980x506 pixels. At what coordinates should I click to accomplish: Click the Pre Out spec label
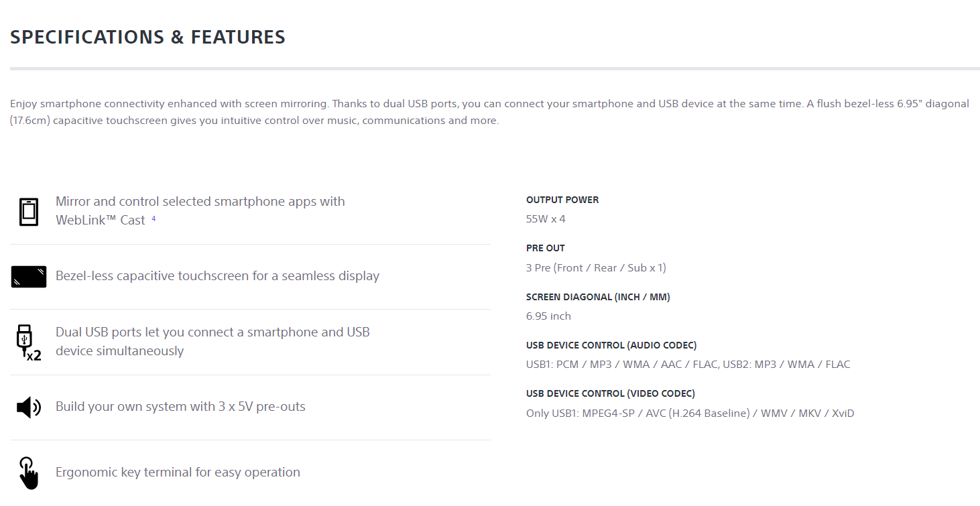click(x=545, y=248)
